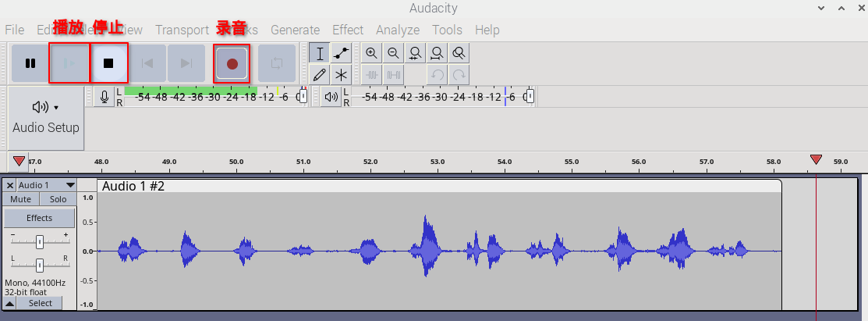Click the Undo arrow
This screenshot has width=868, height=321.
pos(437,74)
